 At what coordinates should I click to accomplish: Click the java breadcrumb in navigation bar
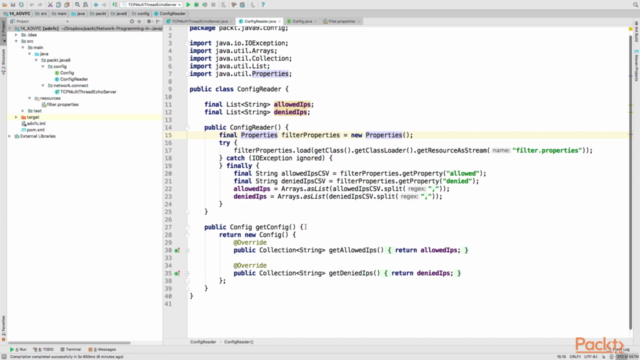(78, 13)
